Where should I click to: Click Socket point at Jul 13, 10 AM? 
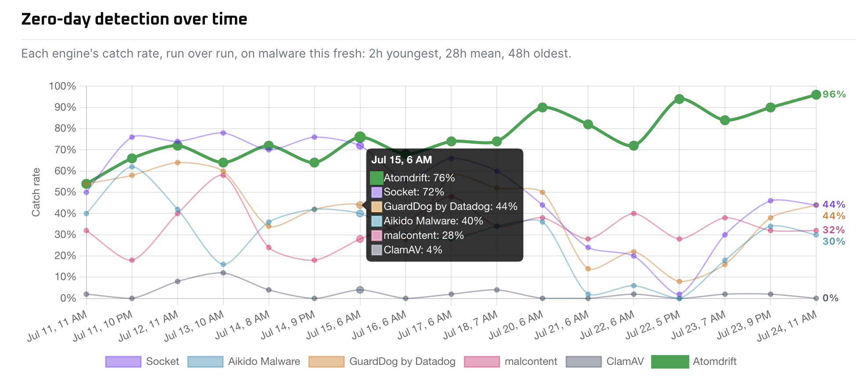pos(223,133)
